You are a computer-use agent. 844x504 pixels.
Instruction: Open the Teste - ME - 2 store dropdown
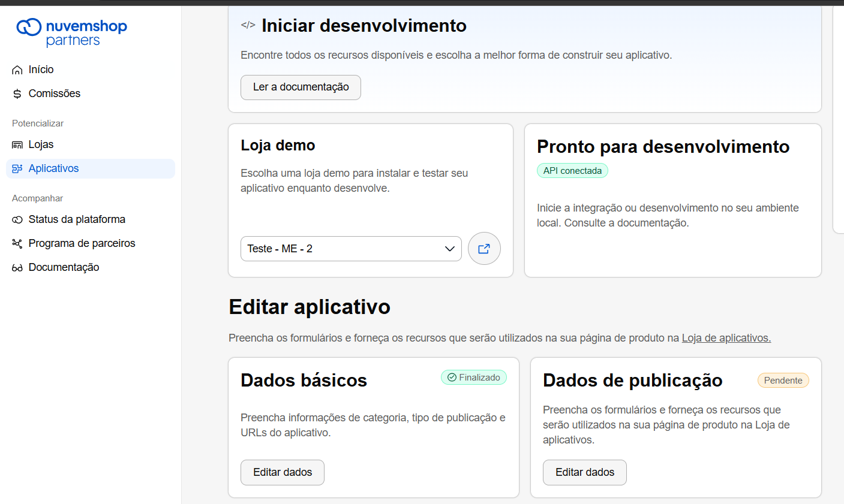coord(351,249)
